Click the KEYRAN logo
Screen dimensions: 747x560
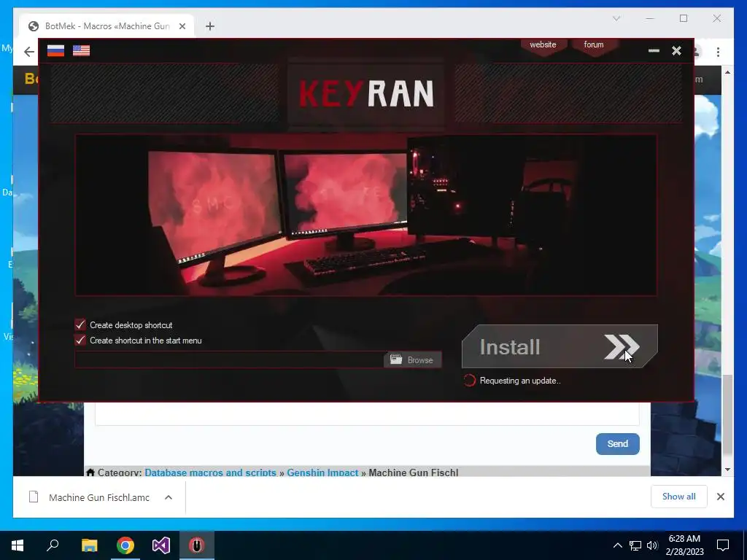[366, 93]
